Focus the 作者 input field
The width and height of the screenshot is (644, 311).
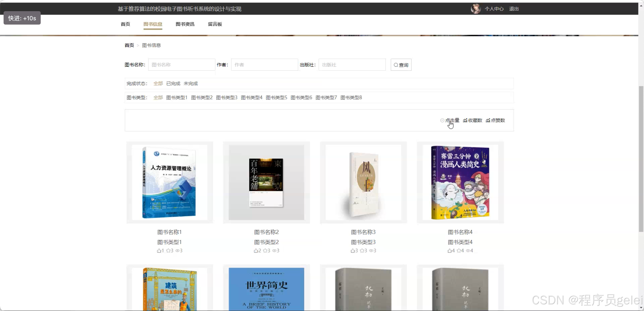coord(264,65)
